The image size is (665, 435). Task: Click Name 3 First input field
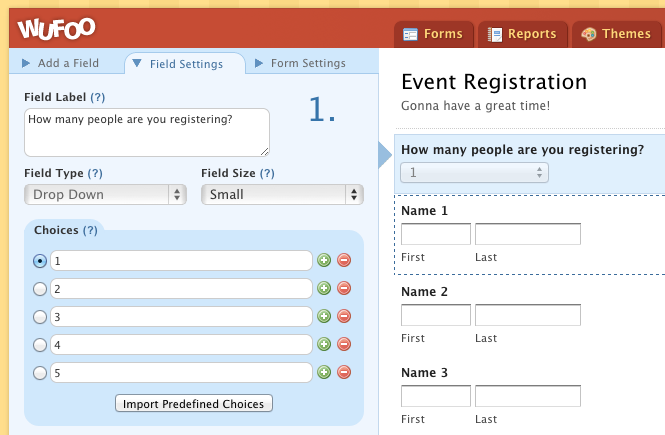436,396
